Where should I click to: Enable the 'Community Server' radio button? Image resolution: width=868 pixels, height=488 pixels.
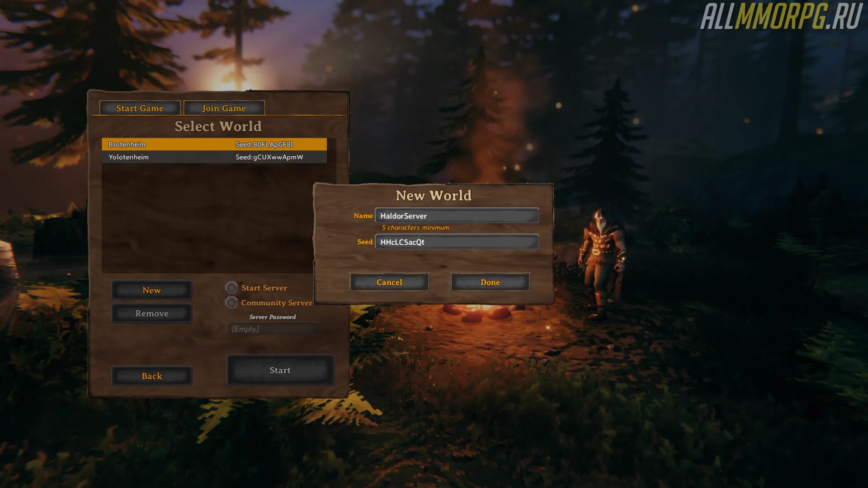[x=231, y=302]
